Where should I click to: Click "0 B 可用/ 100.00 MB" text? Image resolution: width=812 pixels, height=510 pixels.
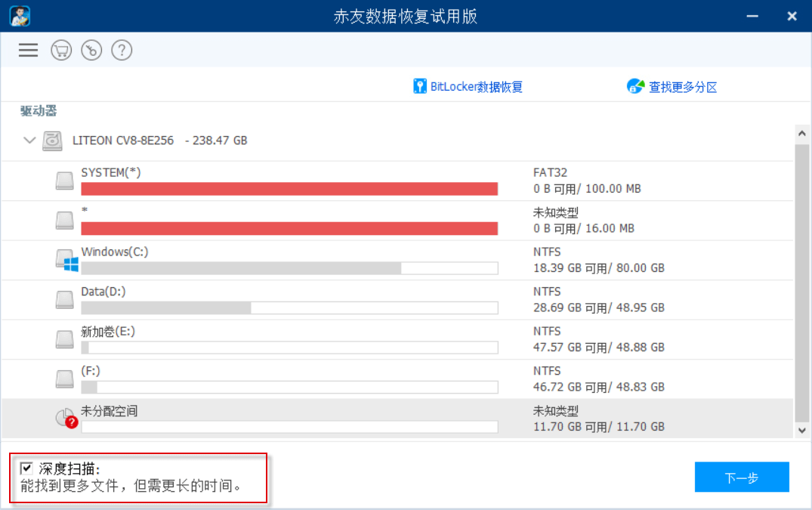(587, 189)
